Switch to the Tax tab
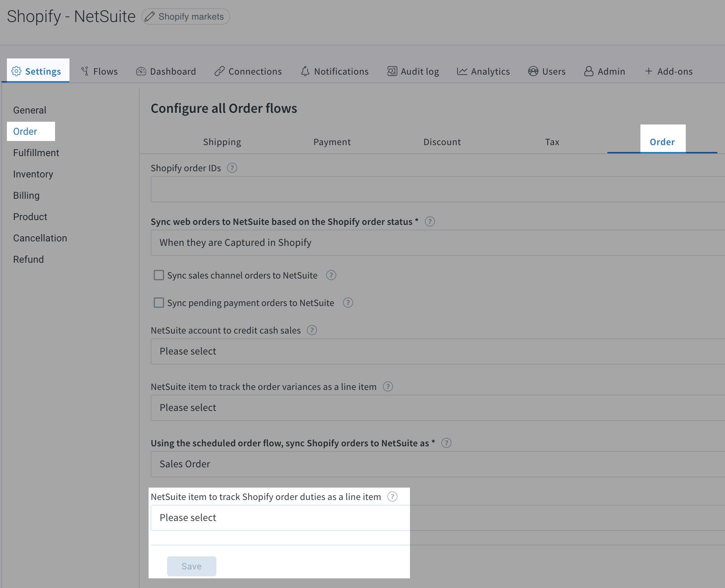 click(x=552, y=142)
